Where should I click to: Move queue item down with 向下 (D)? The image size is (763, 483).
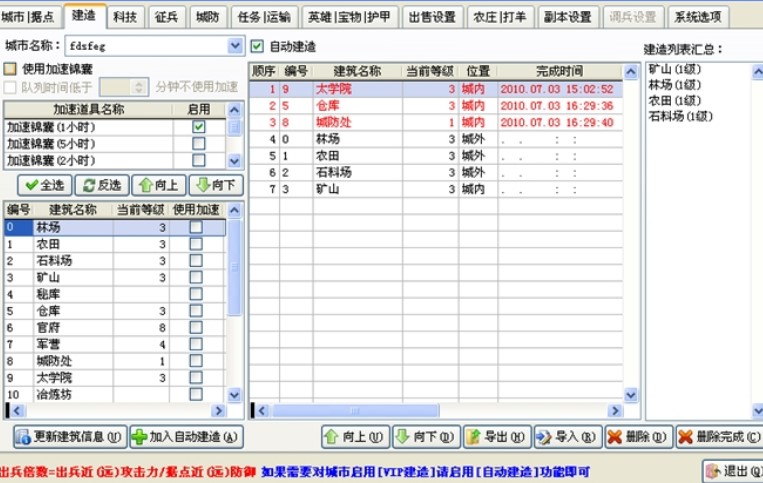426,437
